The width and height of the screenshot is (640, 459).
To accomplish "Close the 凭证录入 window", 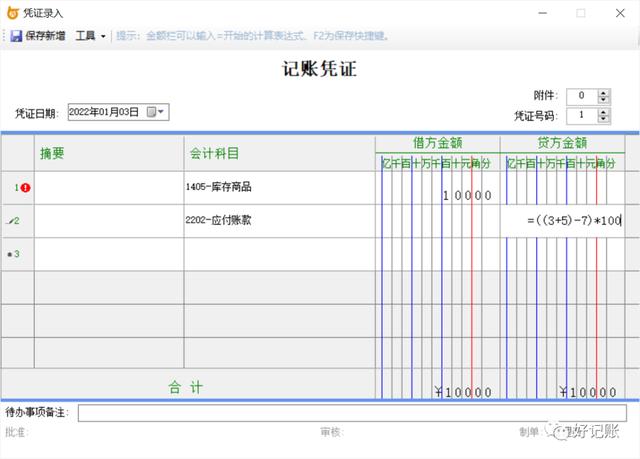I will pos(620,13).
